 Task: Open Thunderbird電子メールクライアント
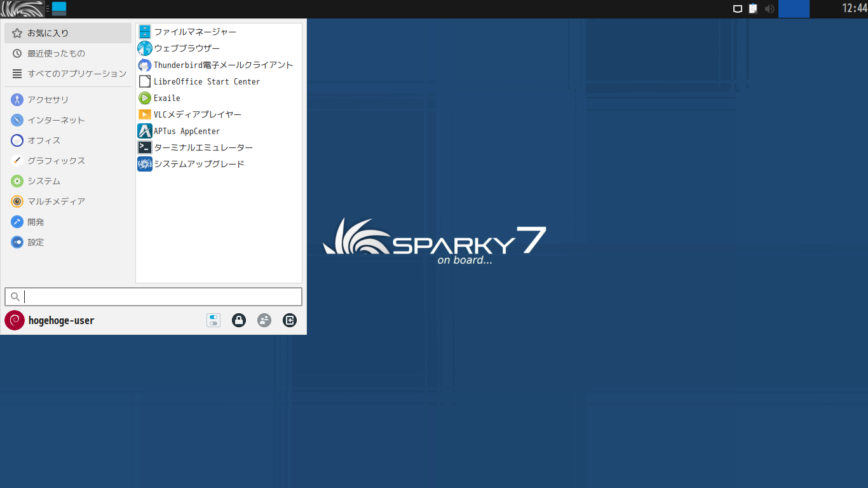219,65
